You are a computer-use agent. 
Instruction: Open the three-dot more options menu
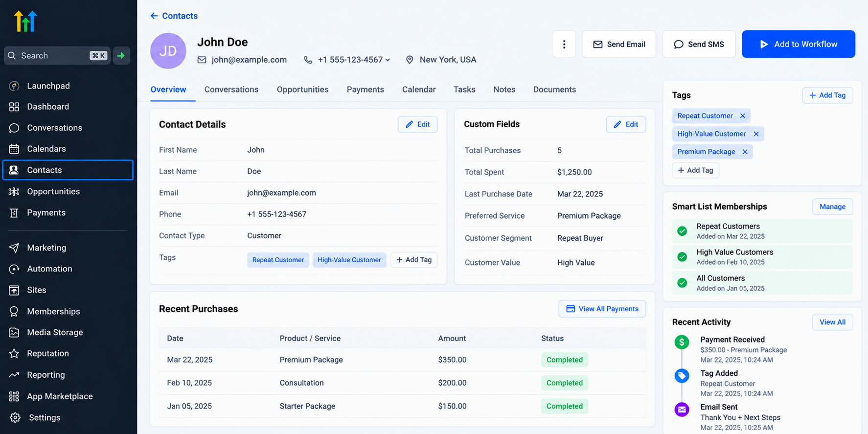[564, 44]
